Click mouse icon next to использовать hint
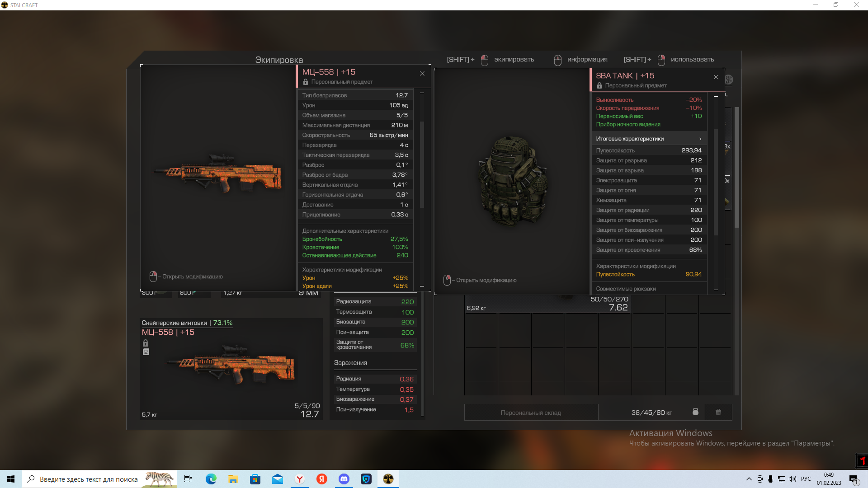 point(661,60)
